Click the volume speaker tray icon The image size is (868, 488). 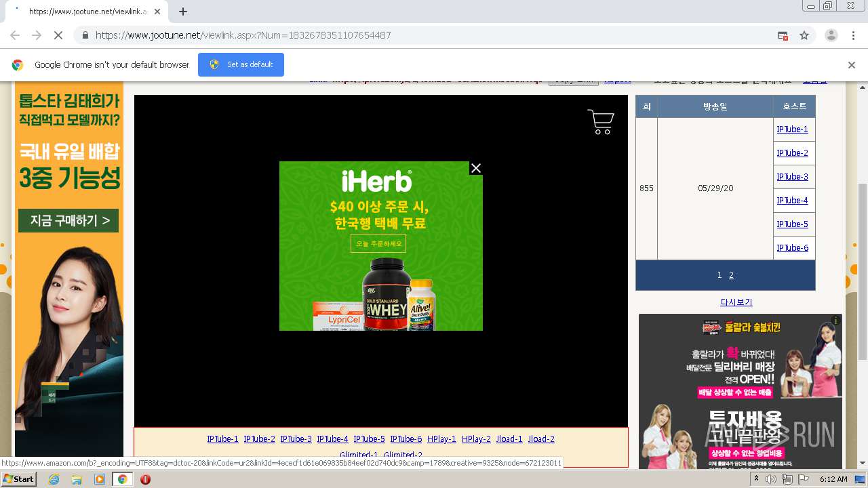tap(771, 479)
